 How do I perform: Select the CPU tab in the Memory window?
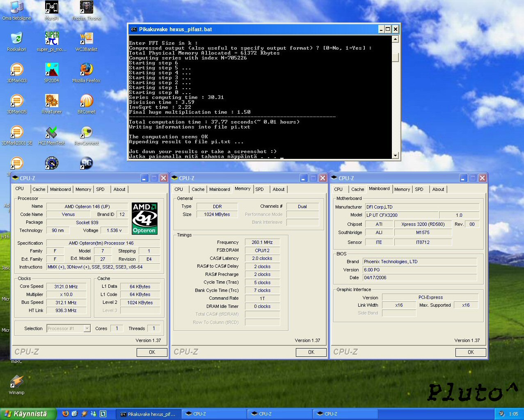pos(179,189)
